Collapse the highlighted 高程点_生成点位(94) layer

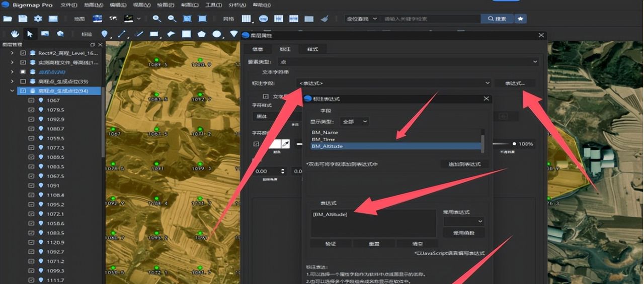(x=12, y=91)
